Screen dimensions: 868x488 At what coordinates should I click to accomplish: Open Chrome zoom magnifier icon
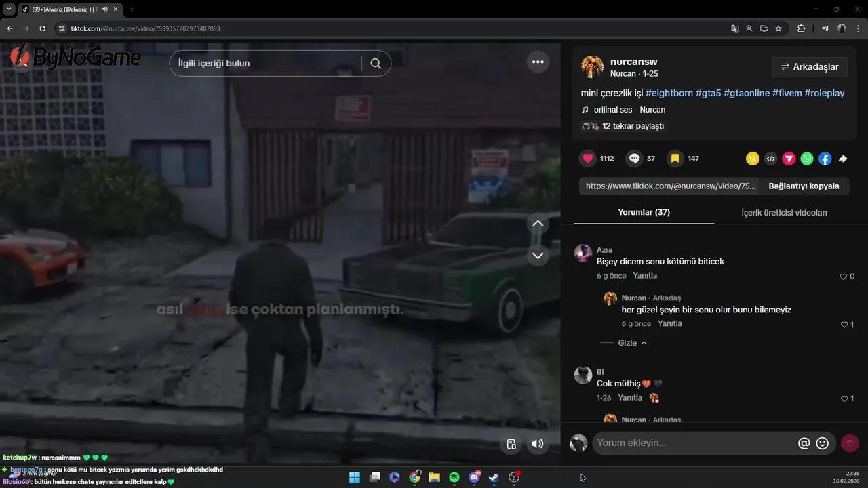749,28
